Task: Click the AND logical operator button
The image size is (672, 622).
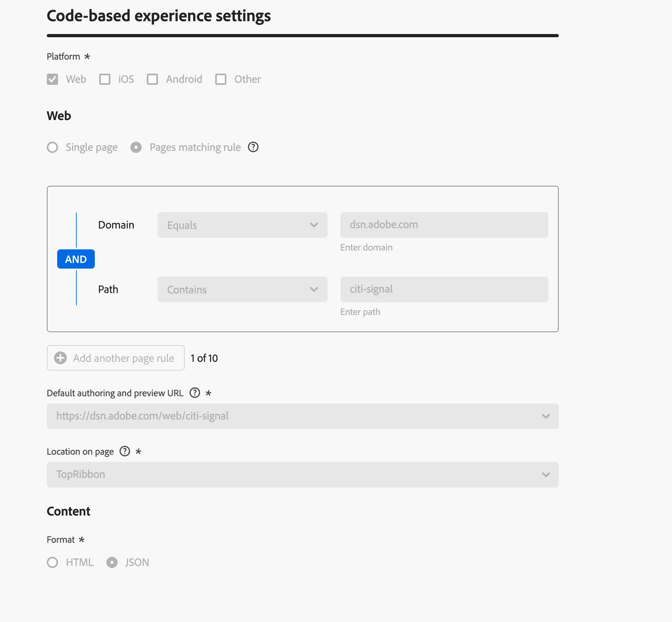Action: coord(76,259)
